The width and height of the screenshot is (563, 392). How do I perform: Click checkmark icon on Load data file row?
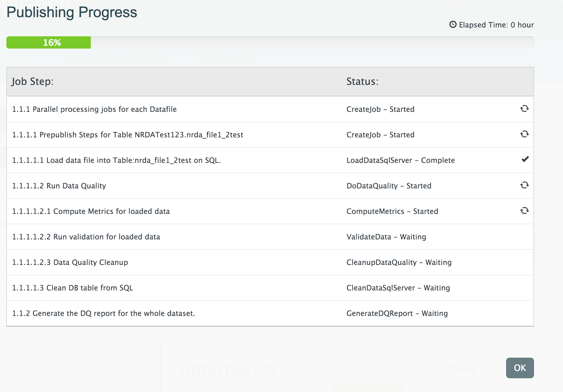(x=525, y=159)
